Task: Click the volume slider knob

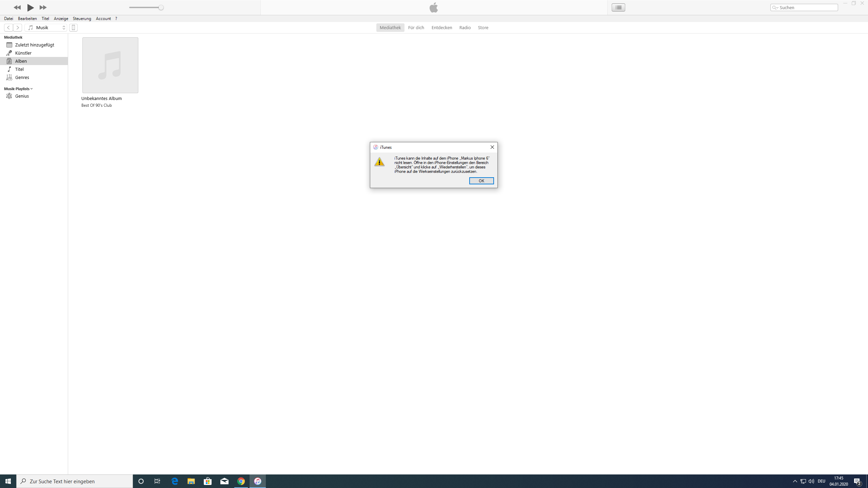Action: coord(161,7)
